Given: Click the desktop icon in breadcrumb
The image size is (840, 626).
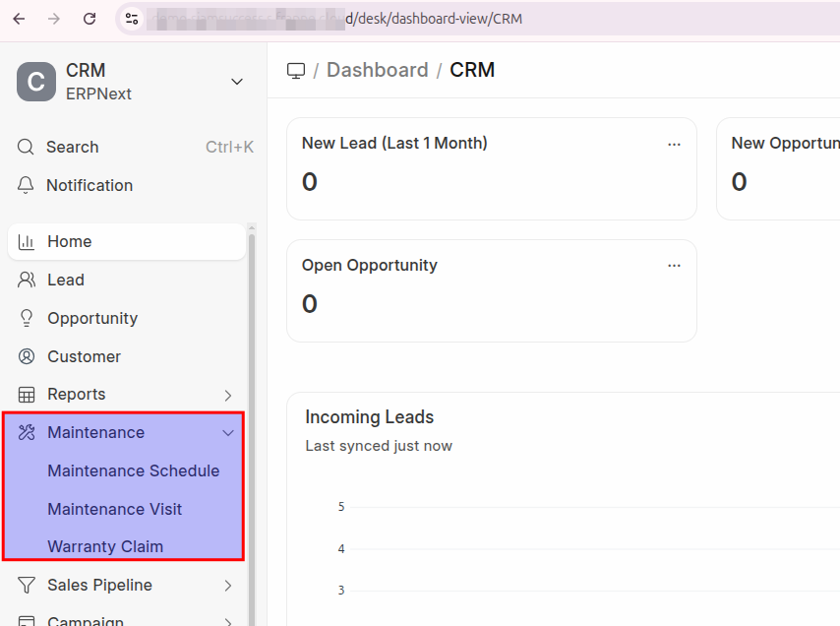Looking at the screenshot, I should (x=295, y=70).
